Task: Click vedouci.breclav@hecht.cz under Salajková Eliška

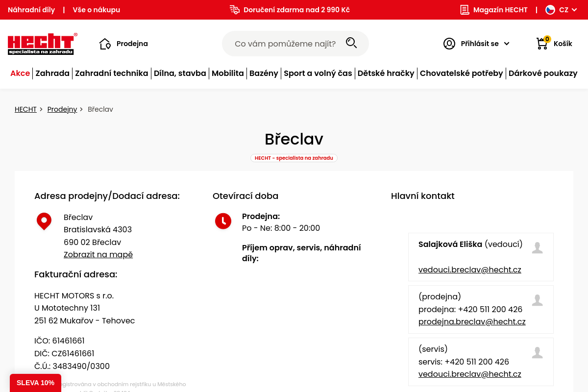Action: (470, 269)
